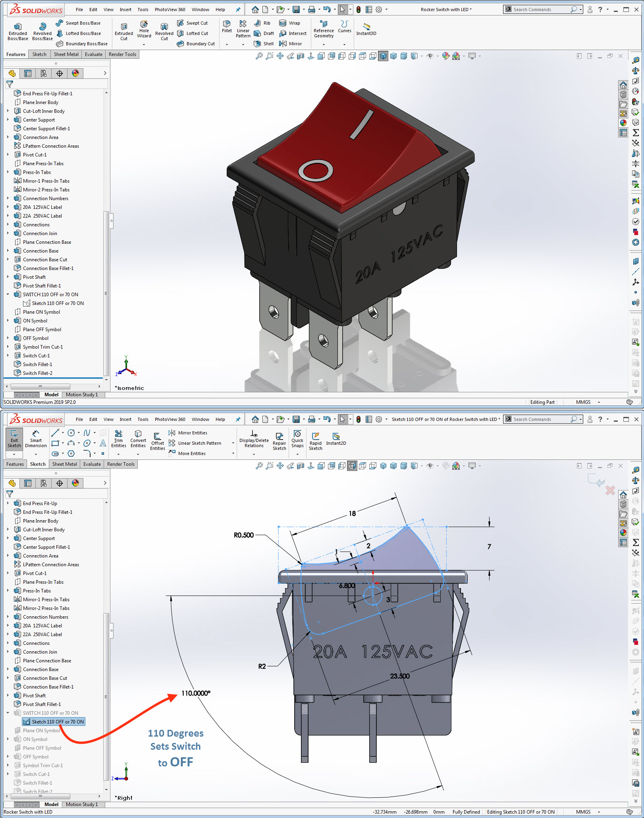Open MMGS unit system menu in top status bar
This screenshot has height=818, width=644.
click(588, 402)
